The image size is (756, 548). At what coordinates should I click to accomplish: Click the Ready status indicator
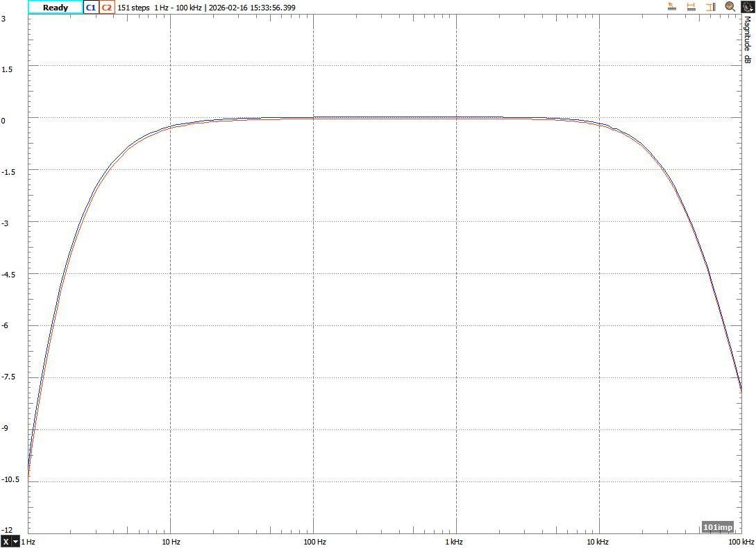(x=56, y=7)
